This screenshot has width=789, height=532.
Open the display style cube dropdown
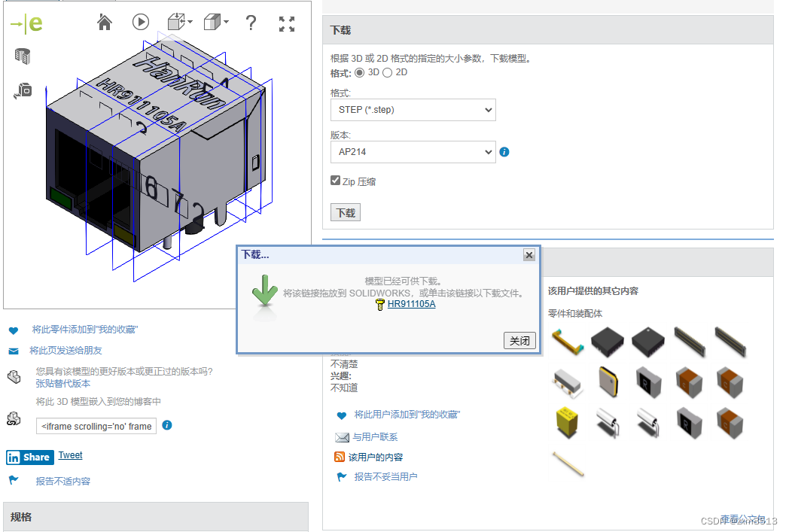216,22
